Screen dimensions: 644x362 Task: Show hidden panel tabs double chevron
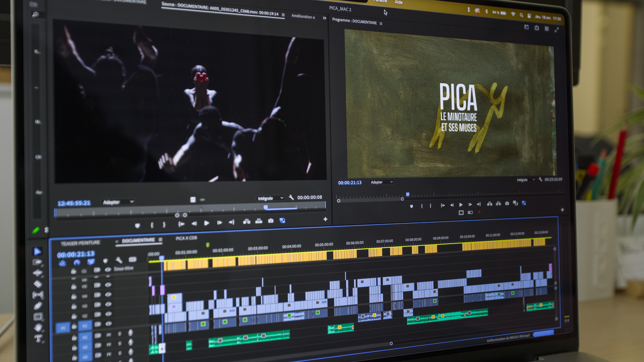(x=325, y=18)
